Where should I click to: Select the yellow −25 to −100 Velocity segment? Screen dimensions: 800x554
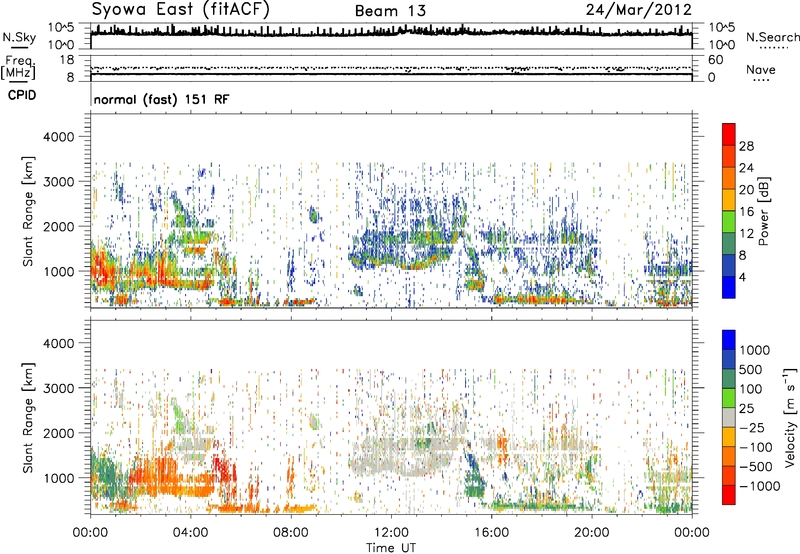pyautogui.click(x=729, y=437)
